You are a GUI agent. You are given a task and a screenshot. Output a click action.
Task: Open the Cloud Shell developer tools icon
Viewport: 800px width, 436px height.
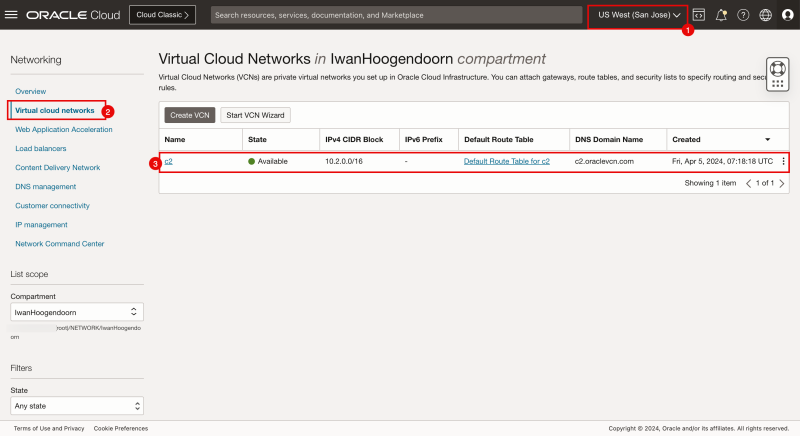(698, 15)
